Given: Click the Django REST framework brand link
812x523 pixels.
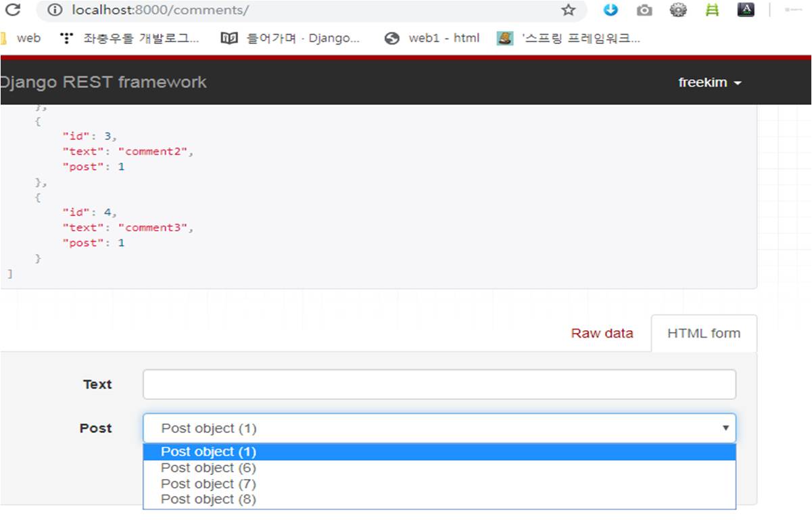Looking at the screenshot, I should click(x=103, y=83).
